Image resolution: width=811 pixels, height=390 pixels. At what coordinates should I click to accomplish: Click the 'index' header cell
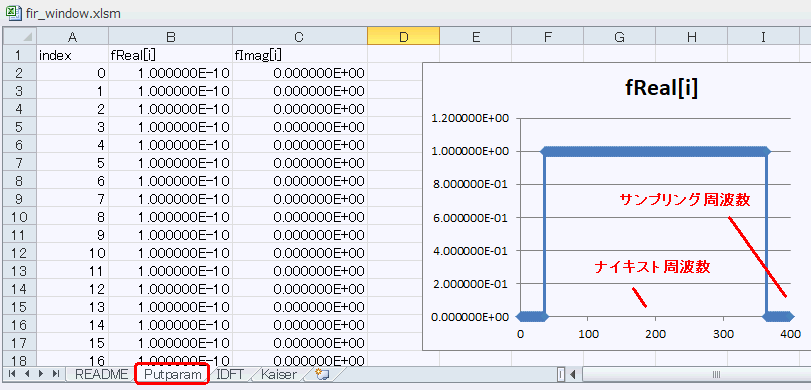(x=72, y=55)
